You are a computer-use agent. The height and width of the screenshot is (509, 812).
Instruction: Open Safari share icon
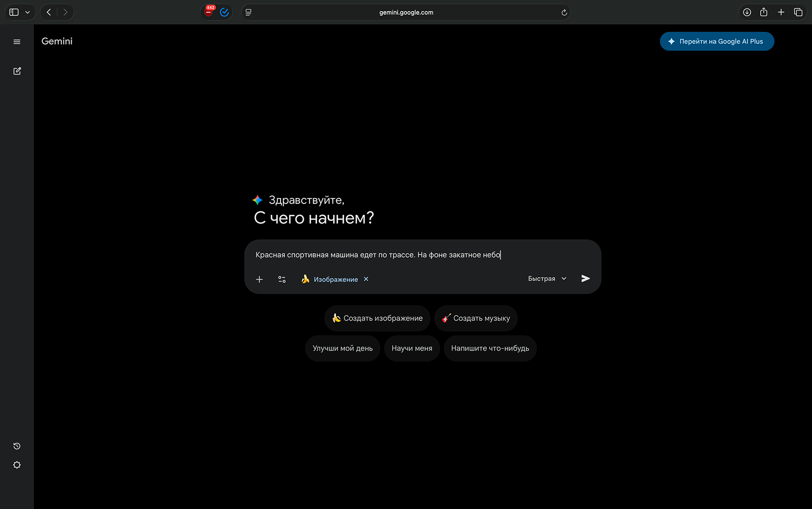click(763, 12)
